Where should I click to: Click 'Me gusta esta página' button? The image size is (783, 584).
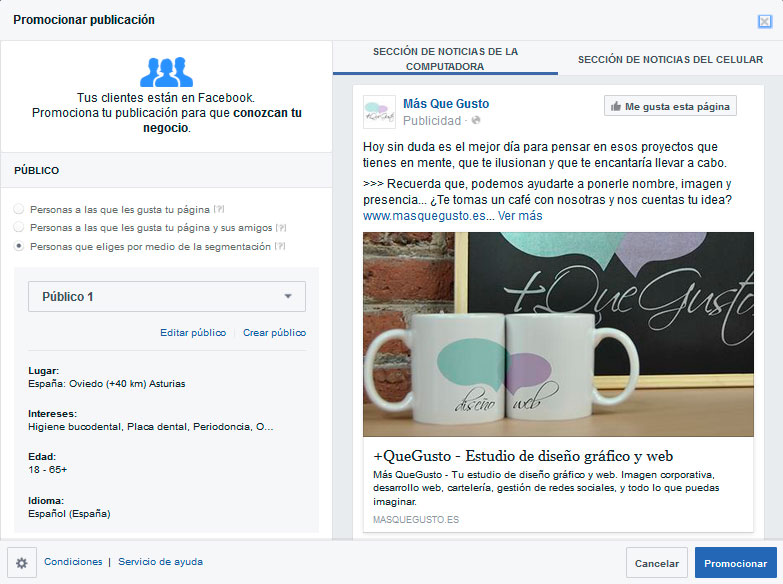pos(670,106)
